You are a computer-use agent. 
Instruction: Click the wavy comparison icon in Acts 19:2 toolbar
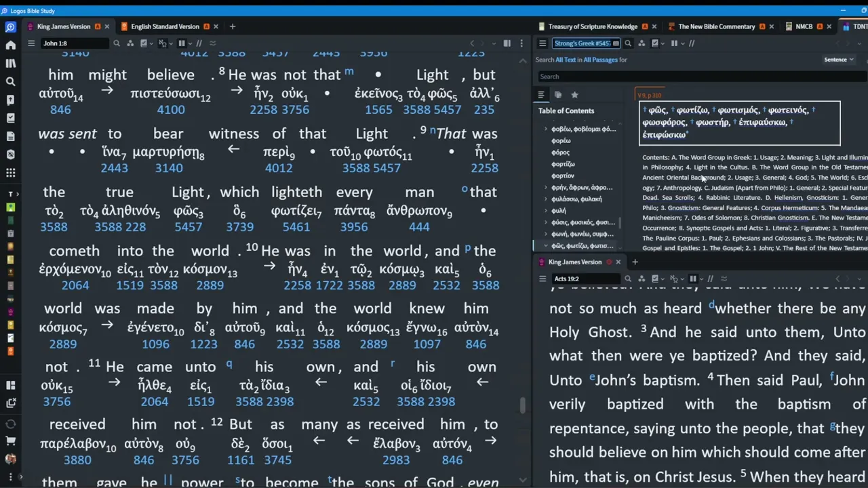coord(724,279)
